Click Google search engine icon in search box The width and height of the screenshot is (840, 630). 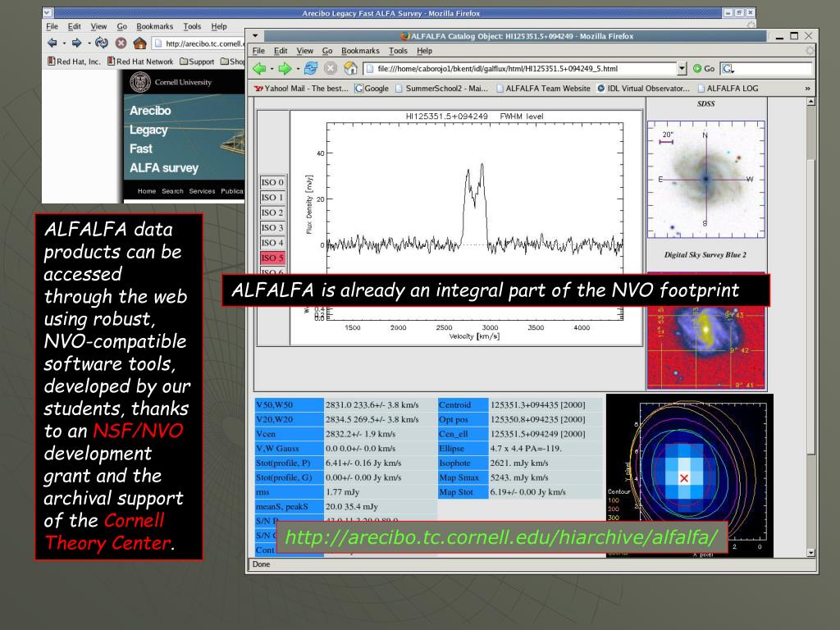point(728,69)
